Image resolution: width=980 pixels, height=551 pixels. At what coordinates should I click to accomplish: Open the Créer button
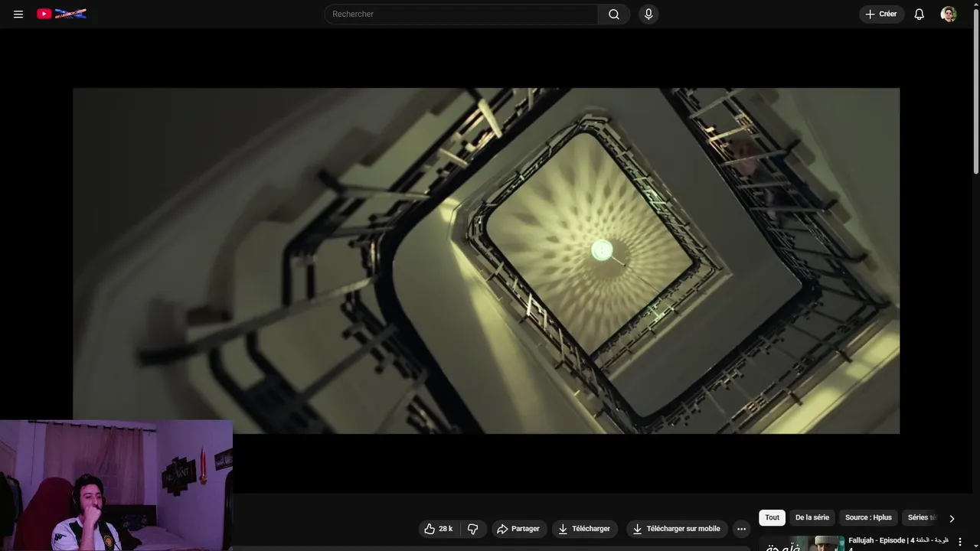pos(881,14)
